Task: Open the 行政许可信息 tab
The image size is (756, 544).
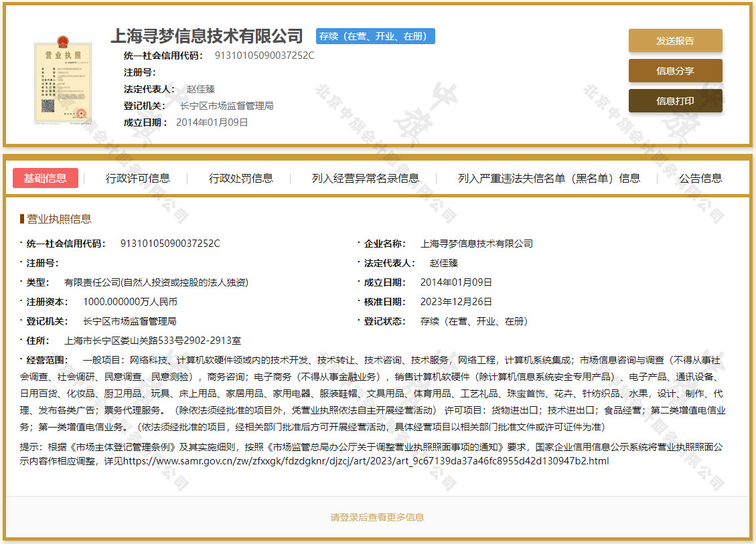Action: coord(137,178)
